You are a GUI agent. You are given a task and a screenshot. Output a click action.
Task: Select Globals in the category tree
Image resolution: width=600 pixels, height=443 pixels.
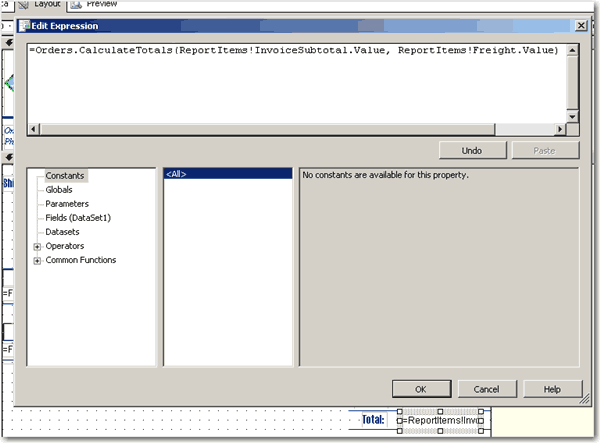pyautogui.click(x=59, y=190)
